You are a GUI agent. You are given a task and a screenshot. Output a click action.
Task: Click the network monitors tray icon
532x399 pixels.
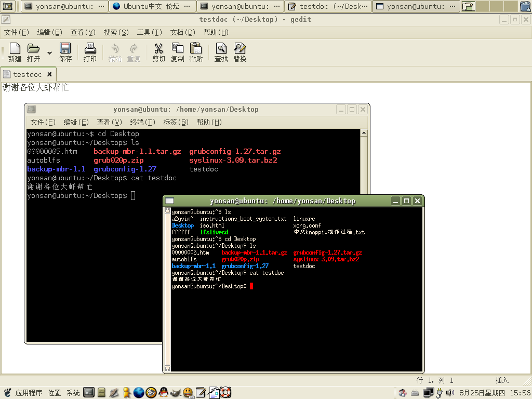pyautogui.click(x=428, y=393)
